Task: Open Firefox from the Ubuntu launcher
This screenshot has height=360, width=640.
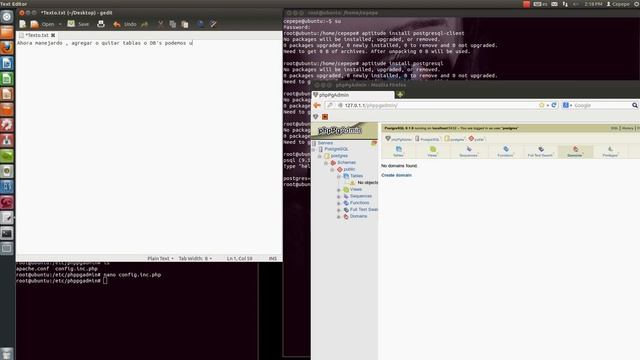Action: 7,48
